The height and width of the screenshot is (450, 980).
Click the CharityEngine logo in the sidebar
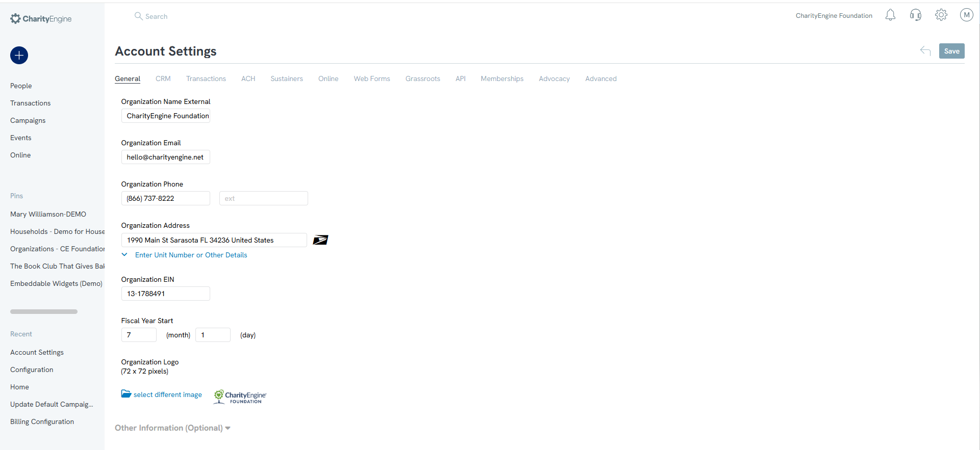tap(41, 19)
